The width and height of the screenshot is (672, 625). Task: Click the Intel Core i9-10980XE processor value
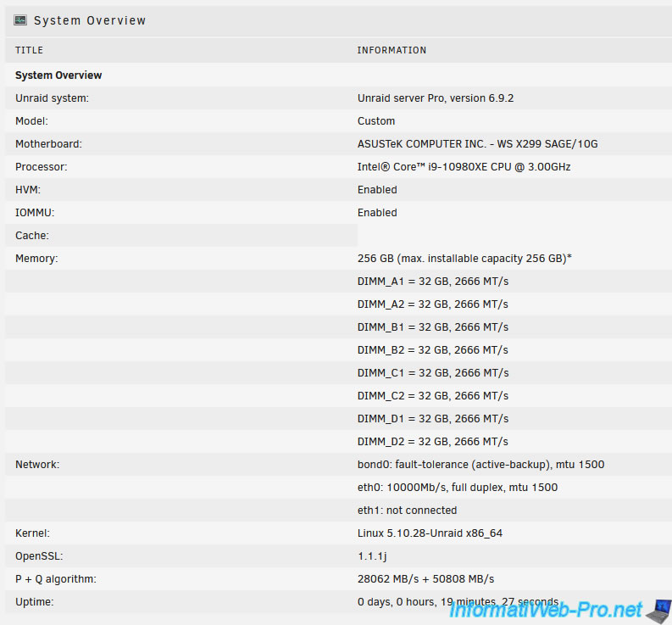[x=464, y=167]
